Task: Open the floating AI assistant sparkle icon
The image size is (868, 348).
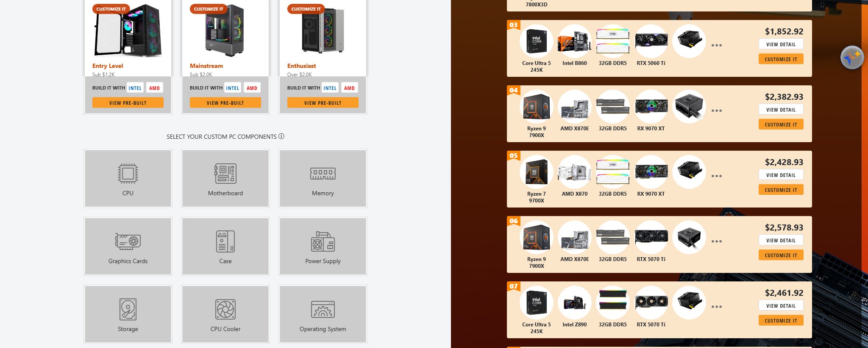Action: [x=852, y=57]
